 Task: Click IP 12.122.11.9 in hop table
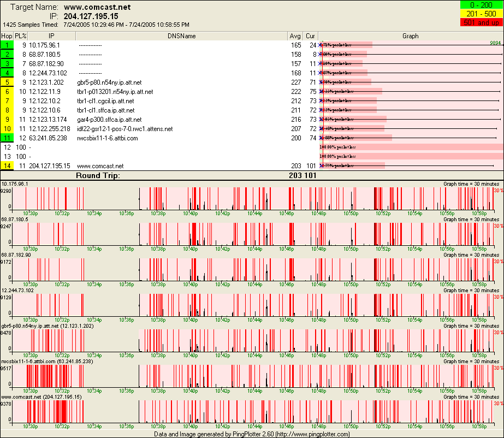pos(45,92)
